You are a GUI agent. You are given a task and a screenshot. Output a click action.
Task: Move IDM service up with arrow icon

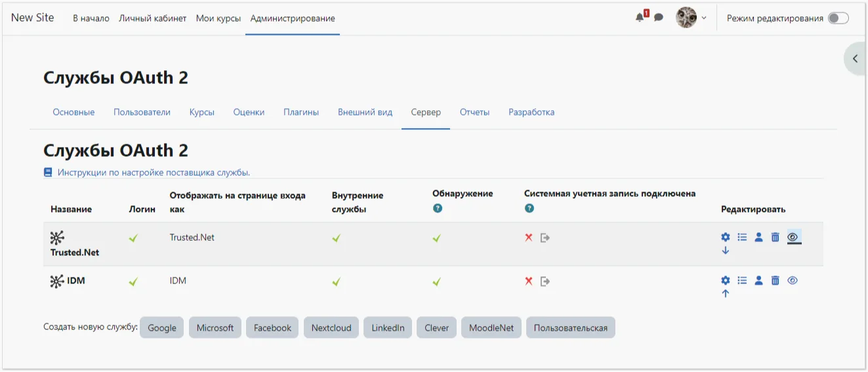[x=725, y=294]
